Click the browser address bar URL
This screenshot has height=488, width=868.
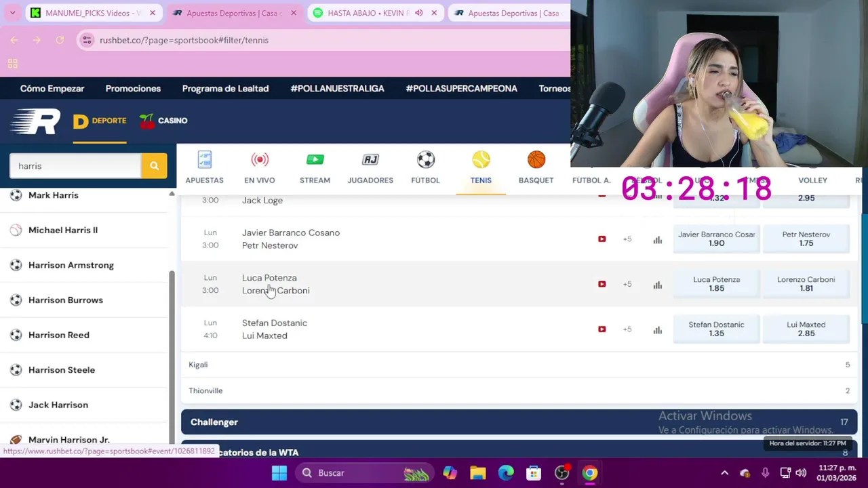pyautogui.click(x=184, y=40)
